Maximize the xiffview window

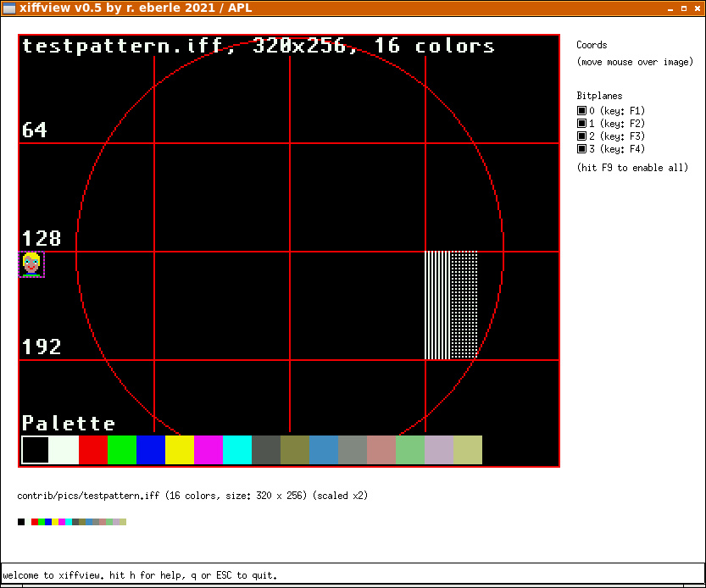683,8
